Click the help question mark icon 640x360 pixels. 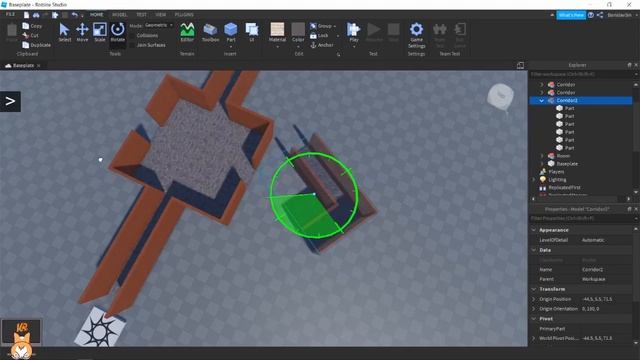tap(591, 15)
